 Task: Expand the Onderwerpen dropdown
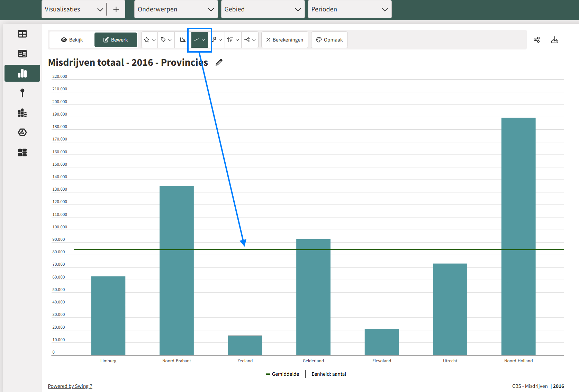coord(176,9)
